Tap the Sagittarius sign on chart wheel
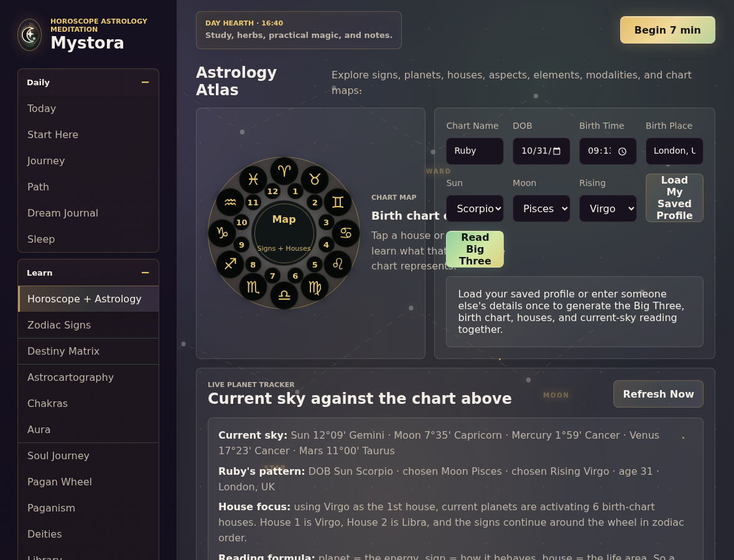The height and width of the screenshot is (560, 734). click(230, 264)
